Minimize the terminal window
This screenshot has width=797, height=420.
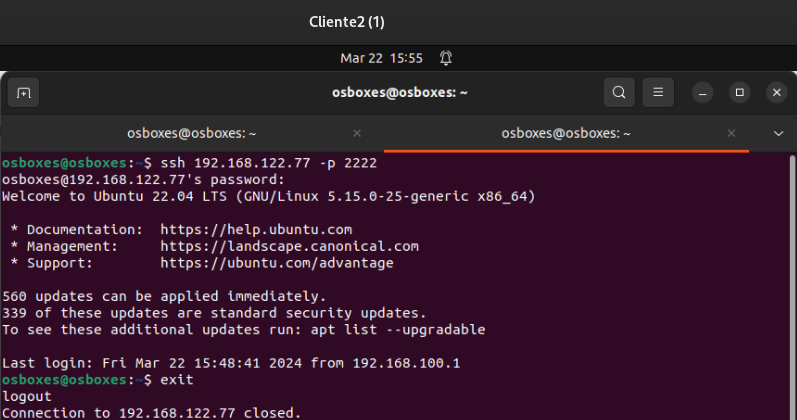click(x=702, y=93)
